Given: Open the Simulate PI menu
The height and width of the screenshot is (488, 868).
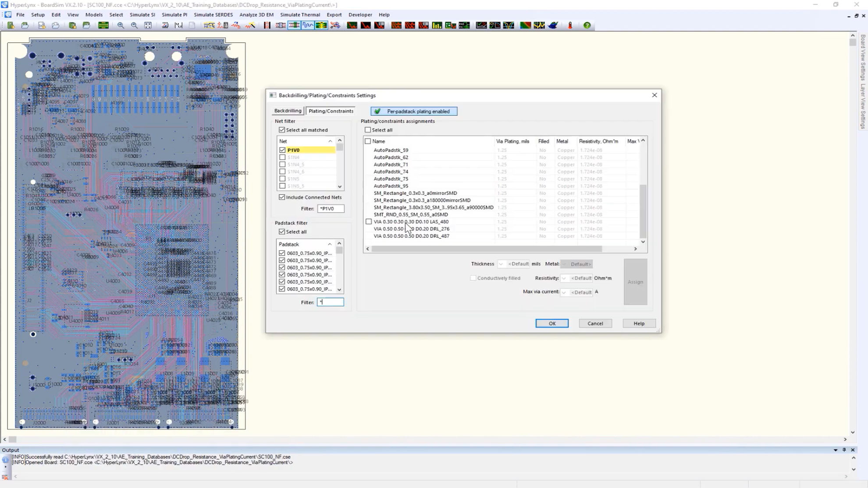Looking at the screenshot, I should tap(174, 14).
